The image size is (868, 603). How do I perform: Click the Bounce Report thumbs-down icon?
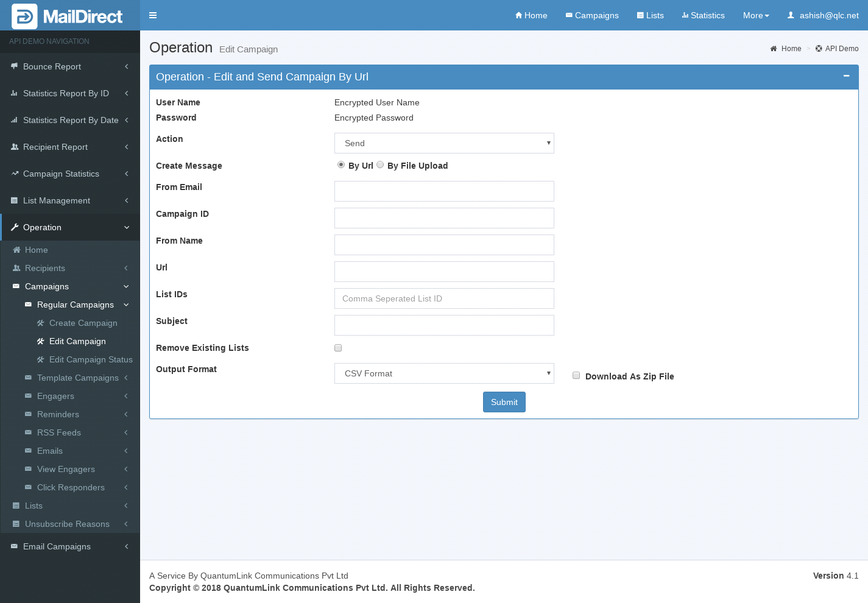(x=14, y=66)
